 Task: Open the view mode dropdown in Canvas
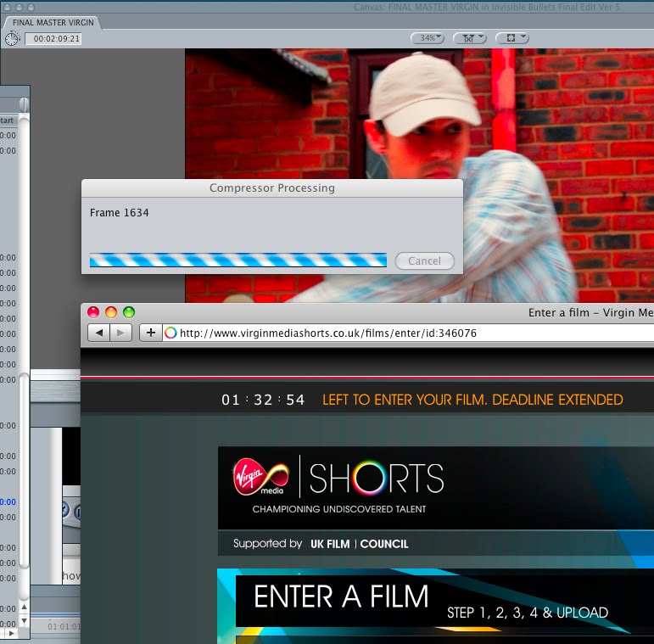(x=512, y=38)
